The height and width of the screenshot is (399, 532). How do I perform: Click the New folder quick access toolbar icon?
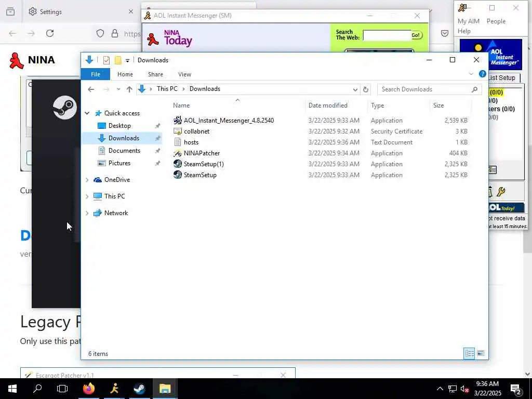(118, 60)
